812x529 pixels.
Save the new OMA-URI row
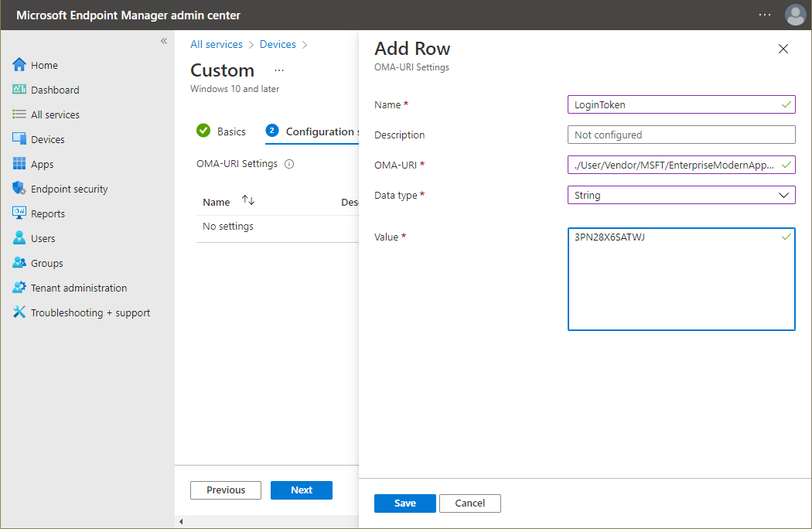click(405, 503)
